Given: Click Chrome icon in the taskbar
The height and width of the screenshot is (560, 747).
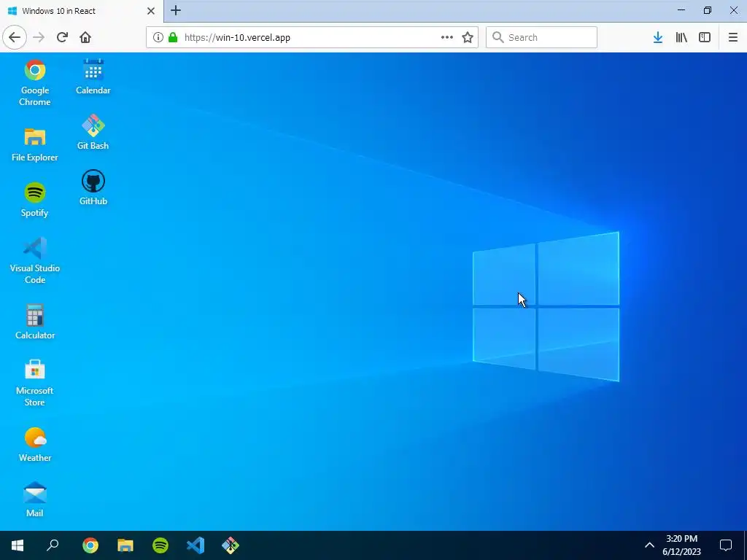Looking at the screenshot, I should pyautogui.click(x=90, y=545).
